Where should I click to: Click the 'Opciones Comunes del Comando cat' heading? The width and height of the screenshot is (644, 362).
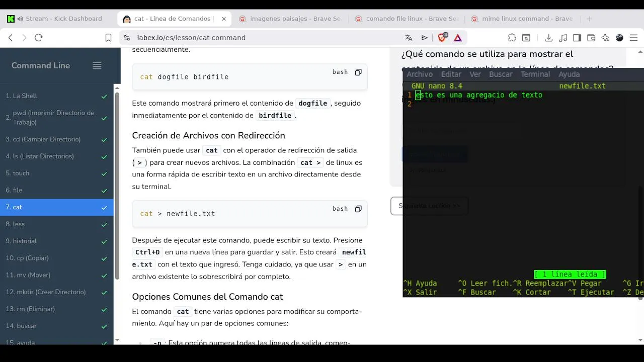point(207,297)
